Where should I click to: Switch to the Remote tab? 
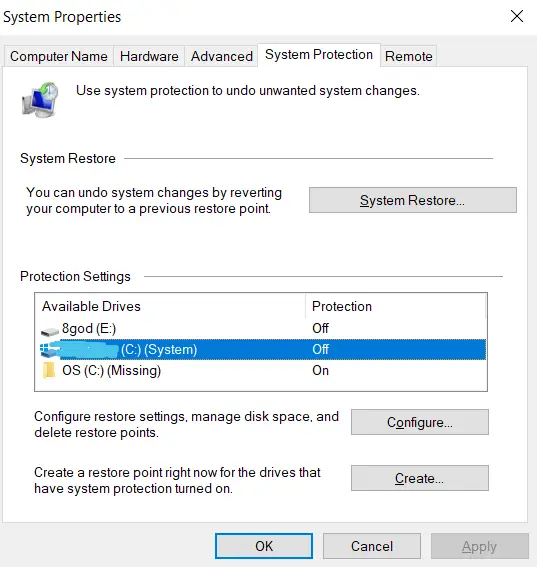(x=409, y=56)
